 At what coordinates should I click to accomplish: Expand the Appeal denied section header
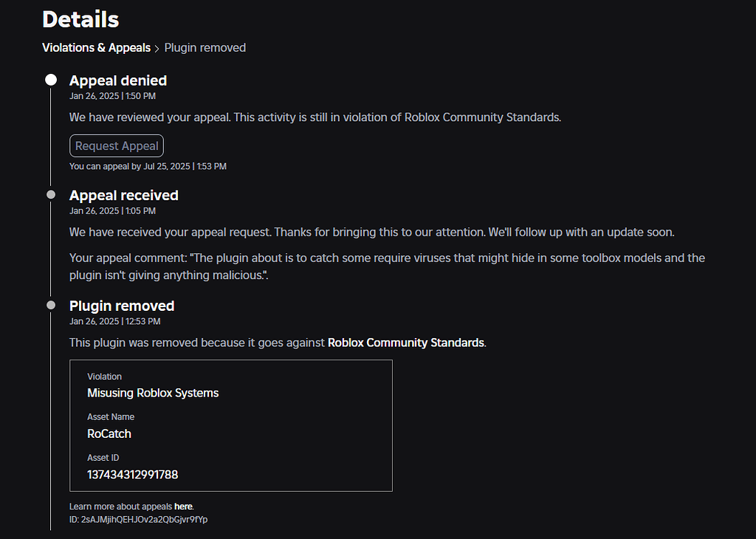[x=118, y=80]
